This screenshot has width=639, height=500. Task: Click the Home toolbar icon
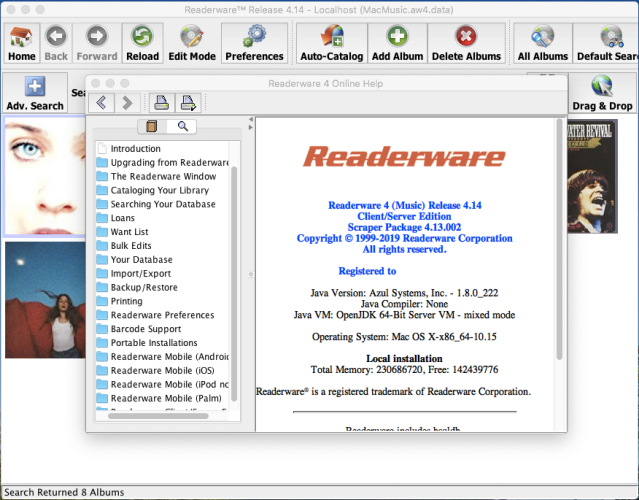pos(22,43)
